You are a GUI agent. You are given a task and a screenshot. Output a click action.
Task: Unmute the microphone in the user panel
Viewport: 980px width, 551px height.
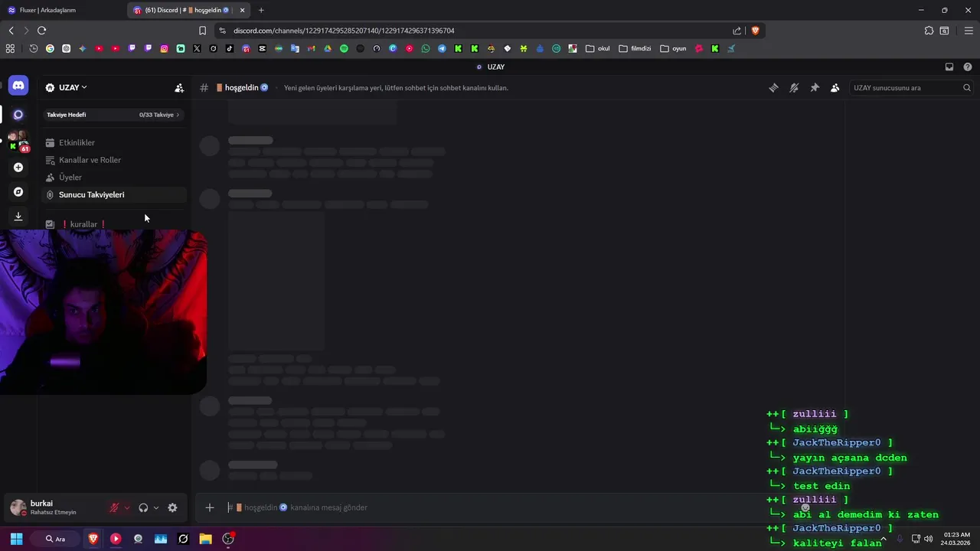point(114,507)
